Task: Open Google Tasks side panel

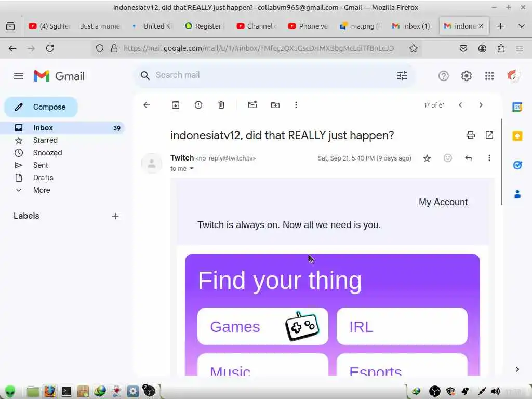Action: (x=517, y=165)
